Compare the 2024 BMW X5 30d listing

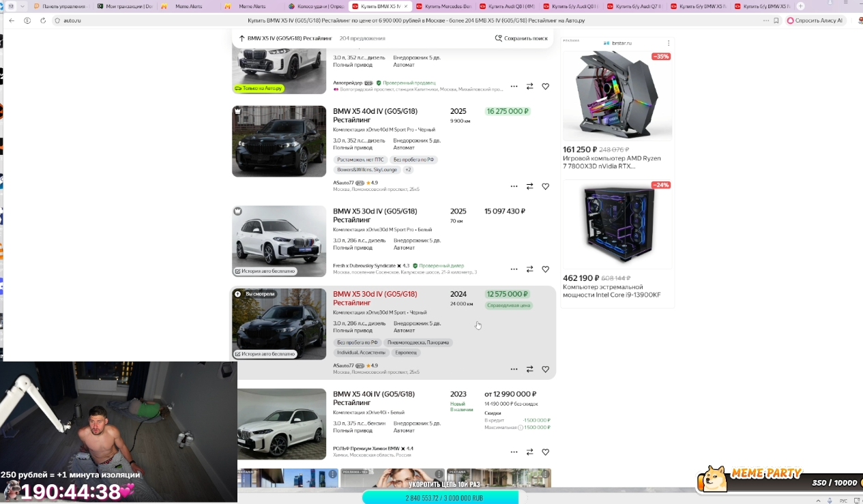coord(529,369)
